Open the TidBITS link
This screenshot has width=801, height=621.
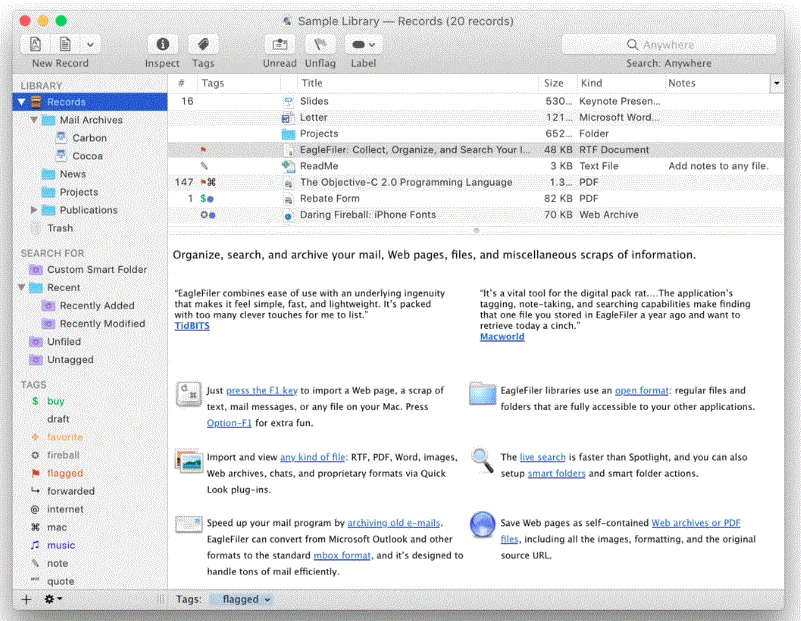pos(192,326)
